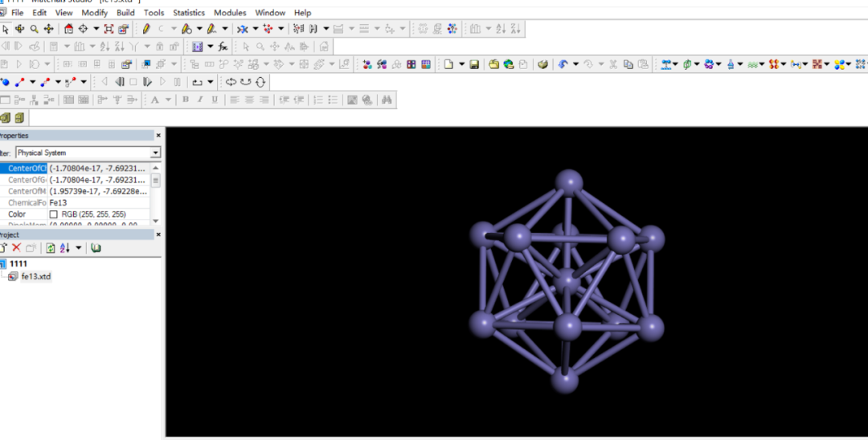Toggle the Bold formatting button
Screen dimensions: 868x440
click(x=186, y=100)
